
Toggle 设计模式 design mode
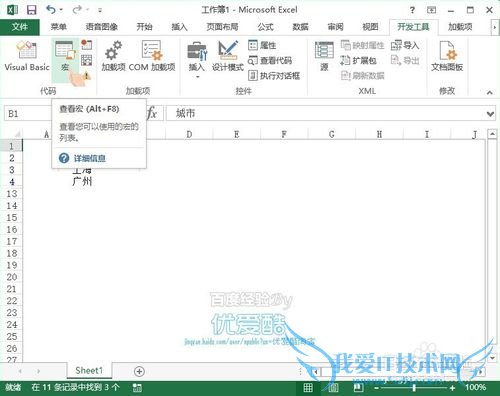click(228, 56)
